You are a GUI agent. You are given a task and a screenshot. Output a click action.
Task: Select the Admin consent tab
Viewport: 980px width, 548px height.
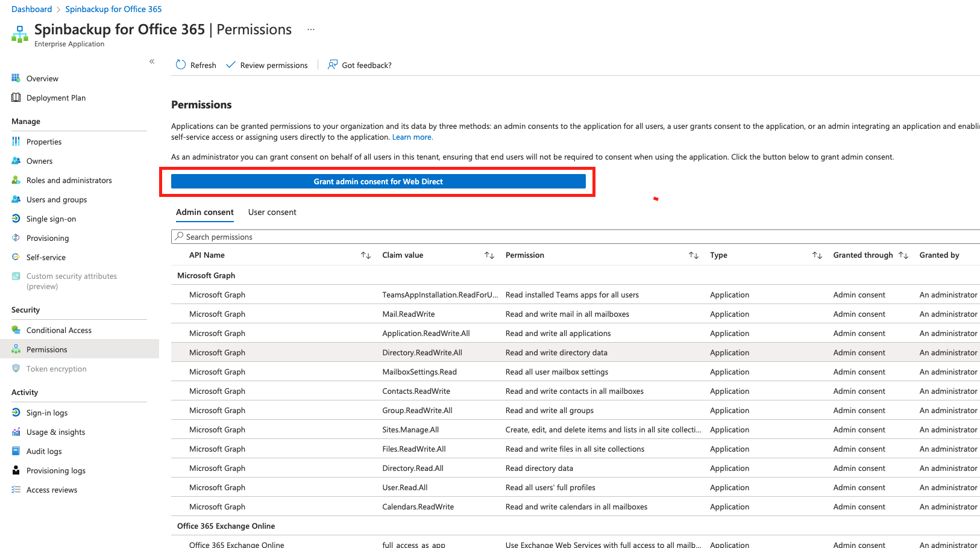pos(205,212)
